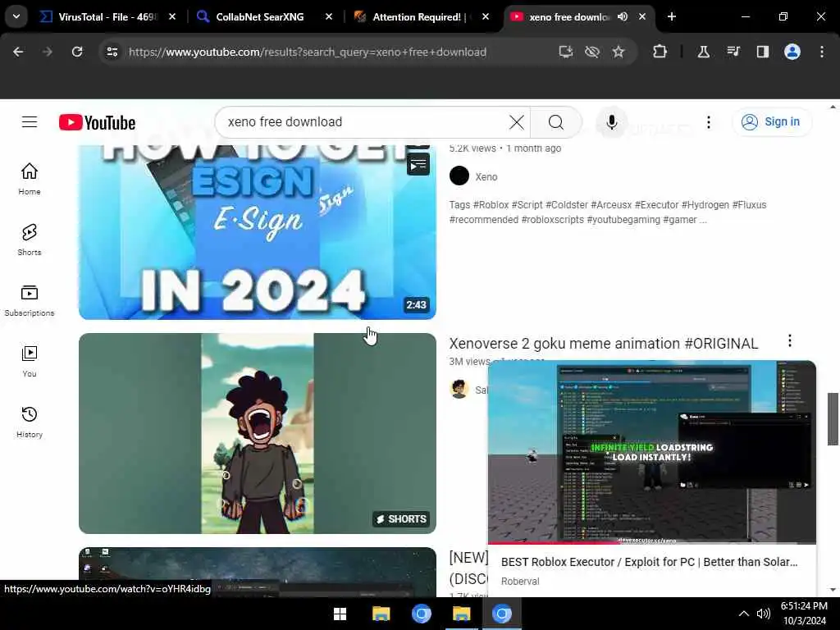Close the VirusTotal tab
Image resolution: width=840 pixels, height=630 pixels.
172,17
